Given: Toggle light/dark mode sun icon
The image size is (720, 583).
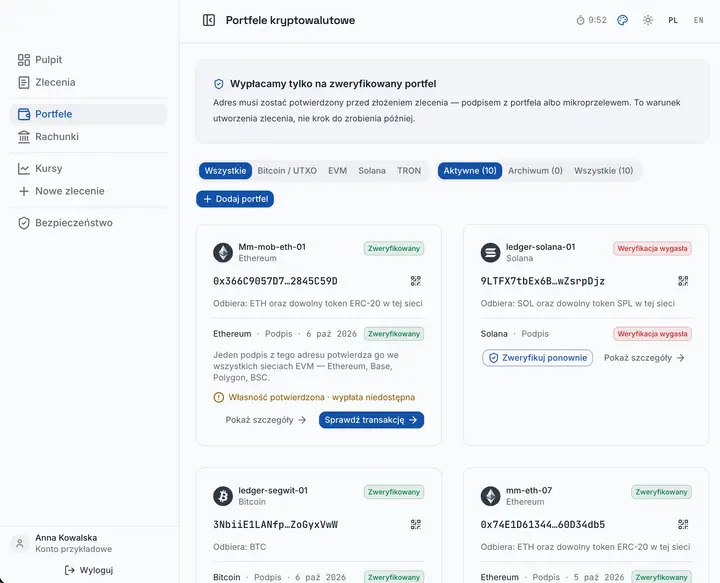Looking at the screenshot, I should point(648,20).
